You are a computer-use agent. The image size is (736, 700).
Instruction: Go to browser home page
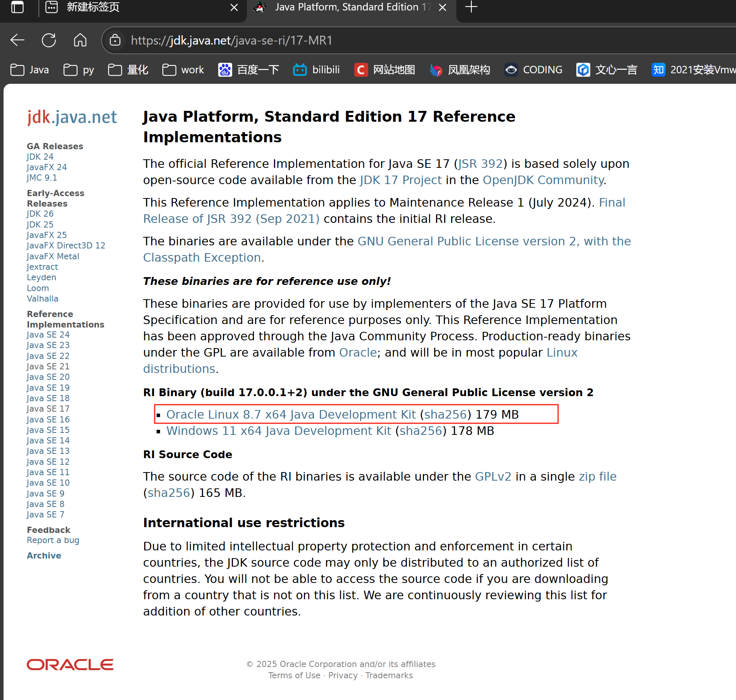[x=80, y=40]
